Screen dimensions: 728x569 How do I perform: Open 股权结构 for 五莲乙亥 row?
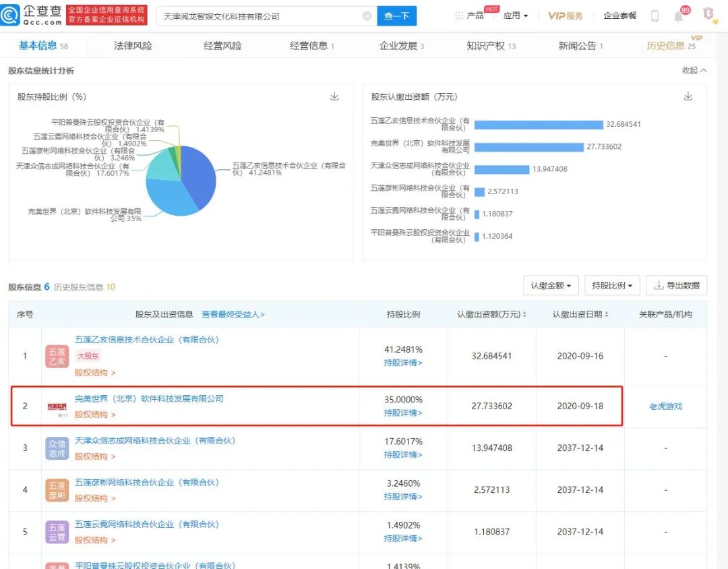point(95,373)
